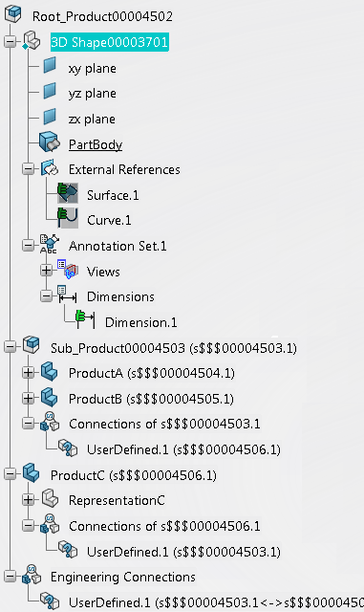
Task: Click the Root_Product00004502 cube icon
Action: coord(12,14)
